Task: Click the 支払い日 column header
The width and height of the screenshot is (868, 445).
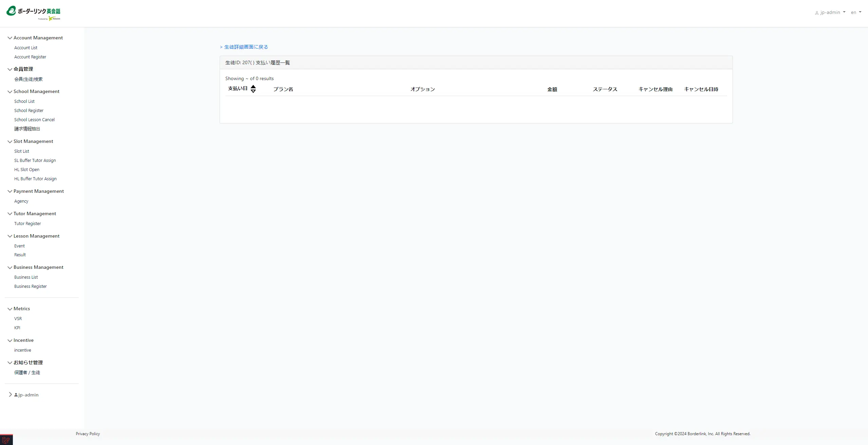Action: 238,89
